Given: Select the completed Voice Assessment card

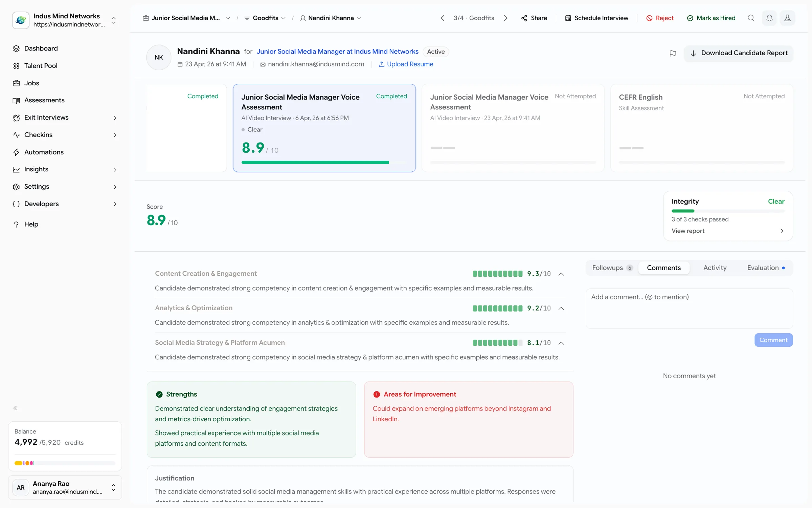Looking at the screenshot, I should (324, 128).
